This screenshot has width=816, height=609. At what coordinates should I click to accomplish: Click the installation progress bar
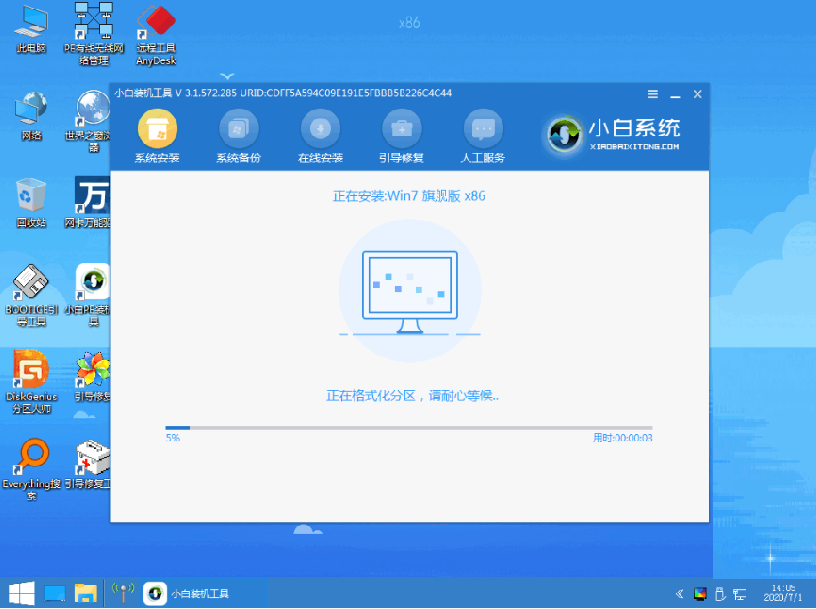click(408, 428)
